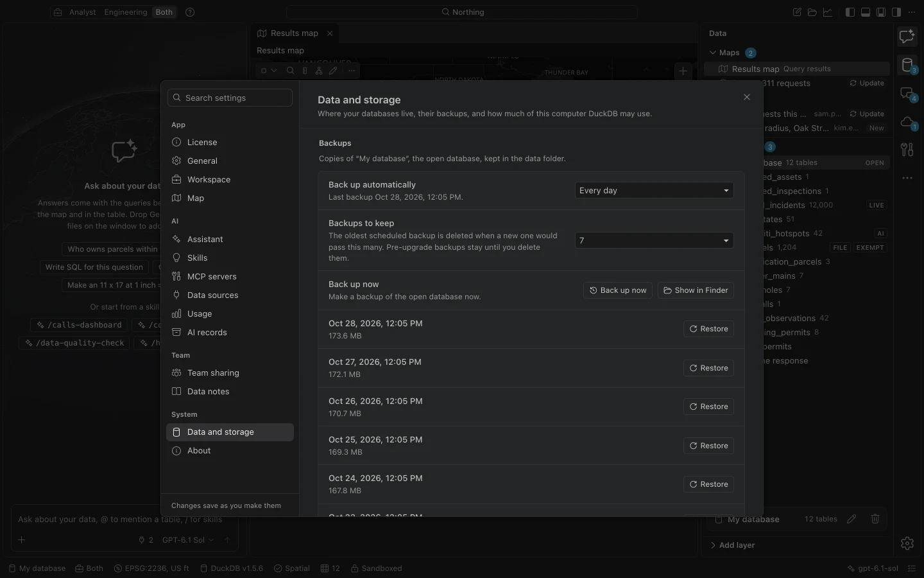The image size is (924, 578).
Task: Open Team sharing settings
Action: [230, 373]
